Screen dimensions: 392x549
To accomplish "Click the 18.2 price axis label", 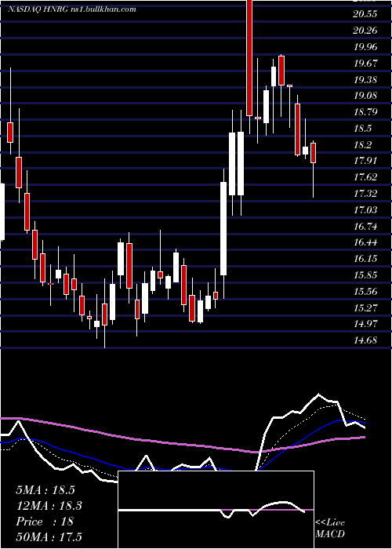I will 362,144.
